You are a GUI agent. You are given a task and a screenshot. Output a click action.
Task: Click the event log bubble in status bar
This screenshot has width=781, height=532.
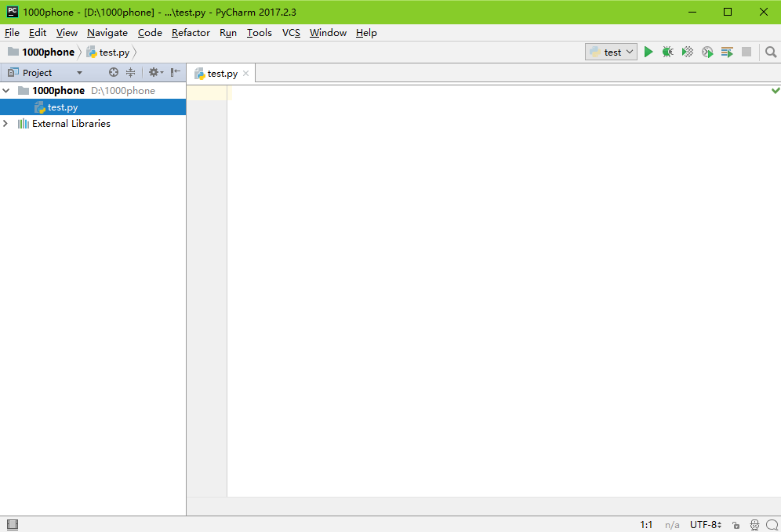tap(772, 525)
